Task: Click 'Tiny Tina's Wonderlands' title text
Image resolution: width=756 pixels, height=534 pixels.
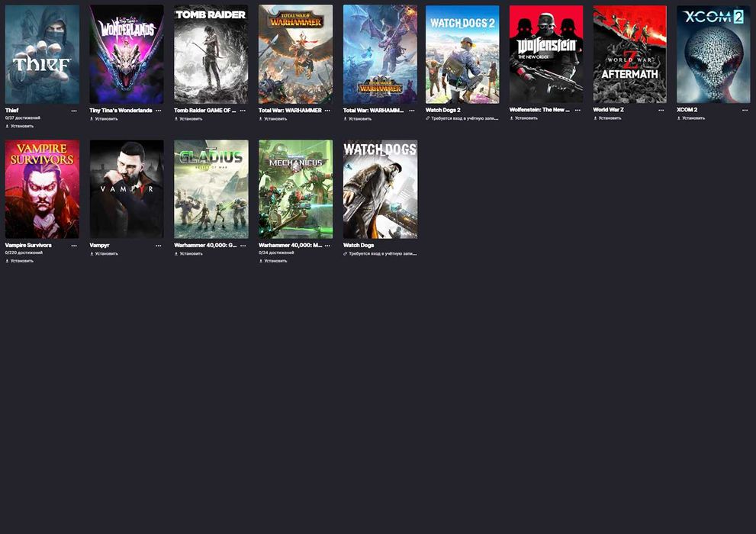Action: [121, 111]
